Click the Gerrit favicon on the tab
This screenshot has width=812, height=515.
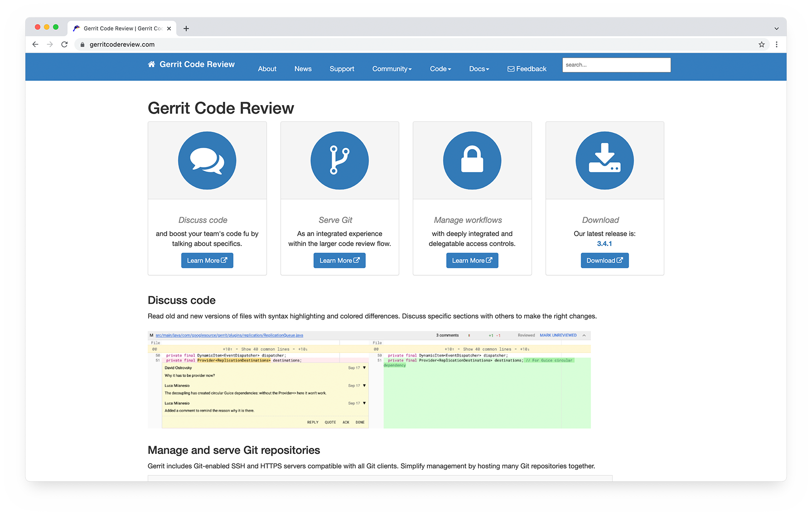coord(77,29)
